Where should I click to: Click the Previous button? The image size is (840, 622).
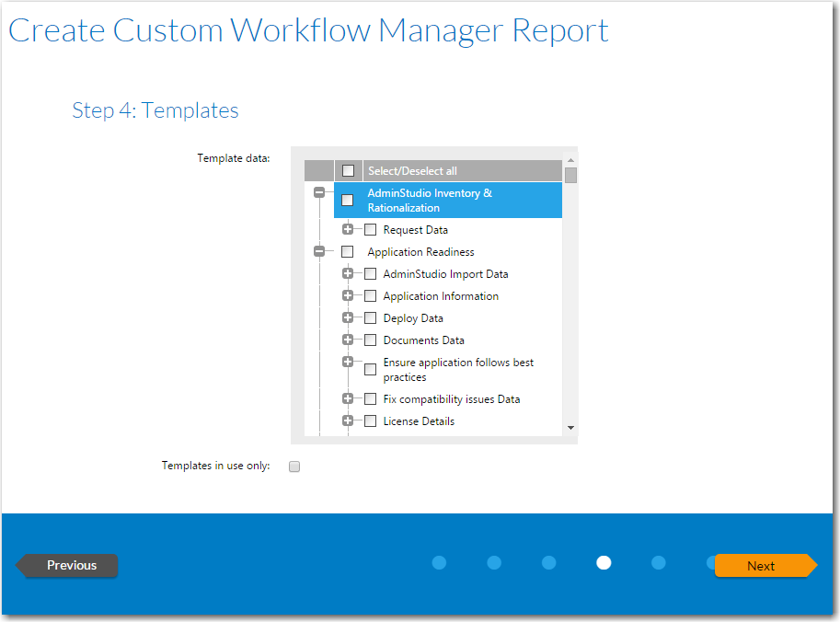[x=66, y=565]
